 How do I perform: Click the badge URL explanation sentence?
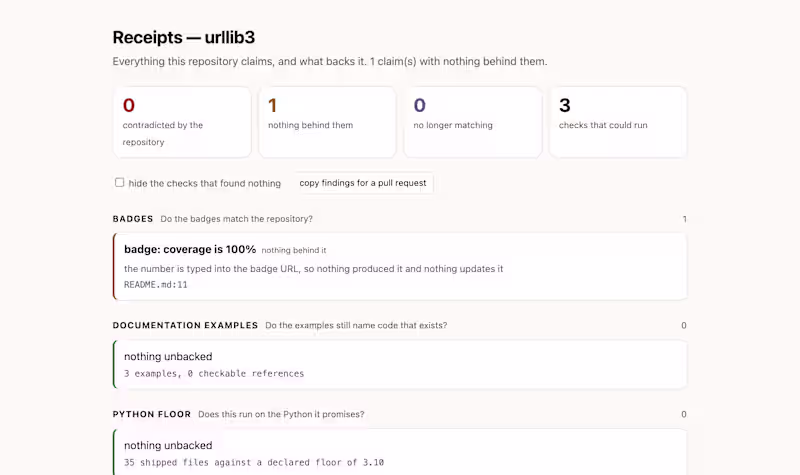click(314, 269)
